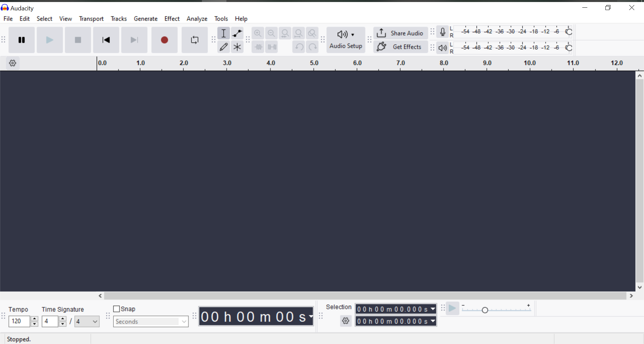
Task: Click the microphone record meter icon
Action: click(442, 32)
